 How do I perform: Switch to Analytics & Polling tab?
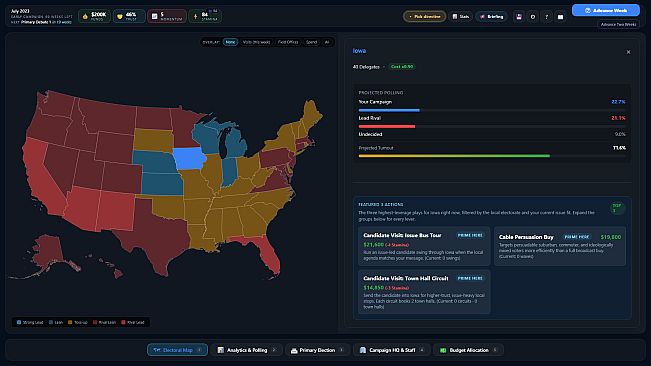[x=247, y=350]
